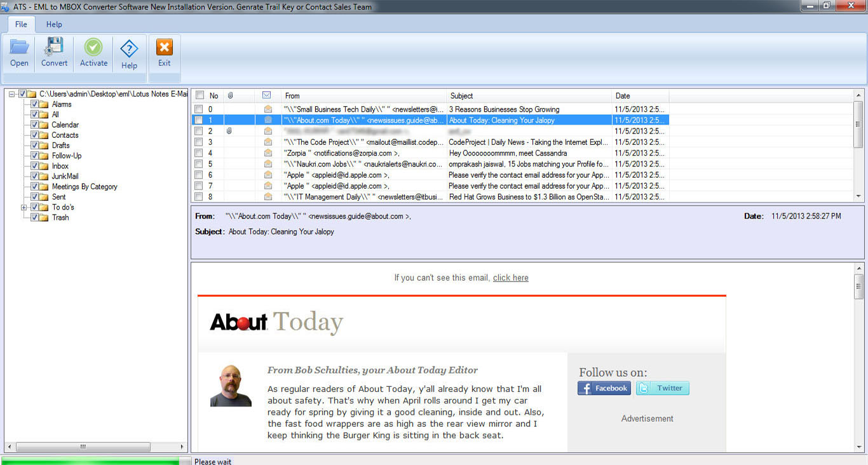868x465 pixels.
Task: Click the Sent folder icon
Action: click(44, 197)
